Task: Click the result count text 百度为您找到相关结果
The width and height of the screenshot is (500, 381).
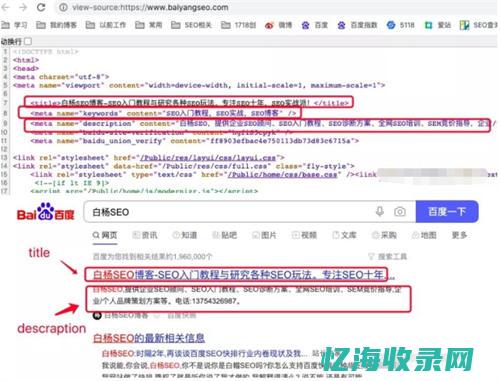Action: pos(152,256)
